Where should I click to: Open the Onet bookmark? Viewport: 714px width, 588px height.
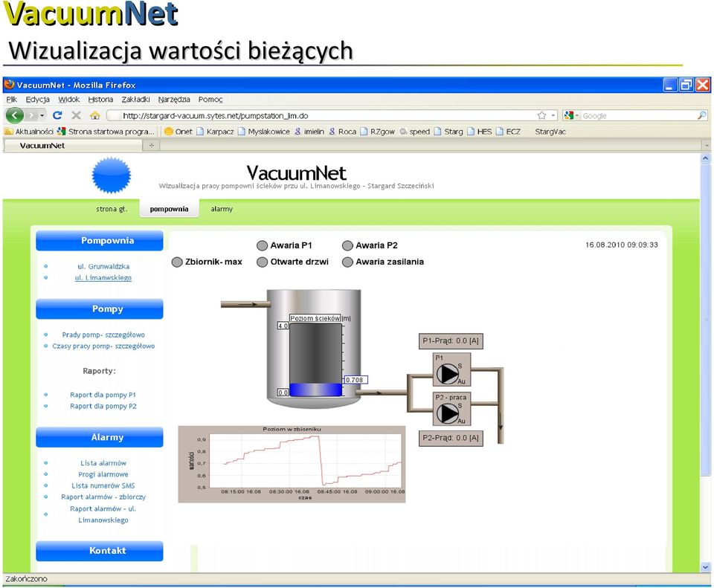pyautogui.click(x=178, y=132)
